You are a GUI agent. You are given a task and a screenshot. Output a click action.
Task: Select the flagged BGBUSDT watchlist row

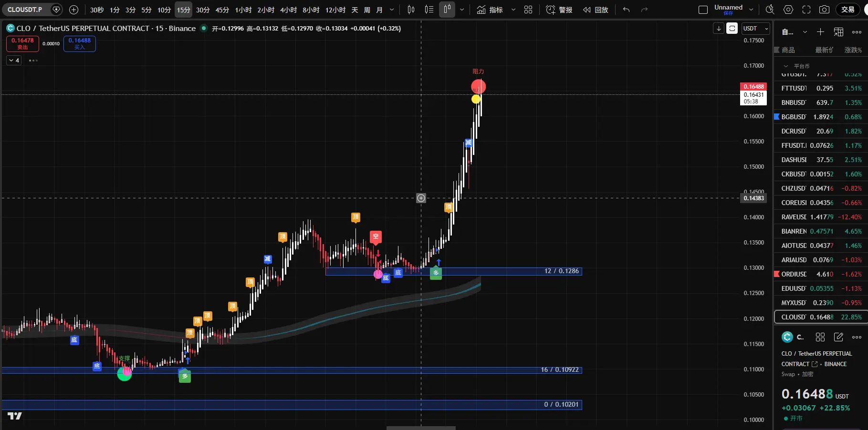click(x=821, y=117)
